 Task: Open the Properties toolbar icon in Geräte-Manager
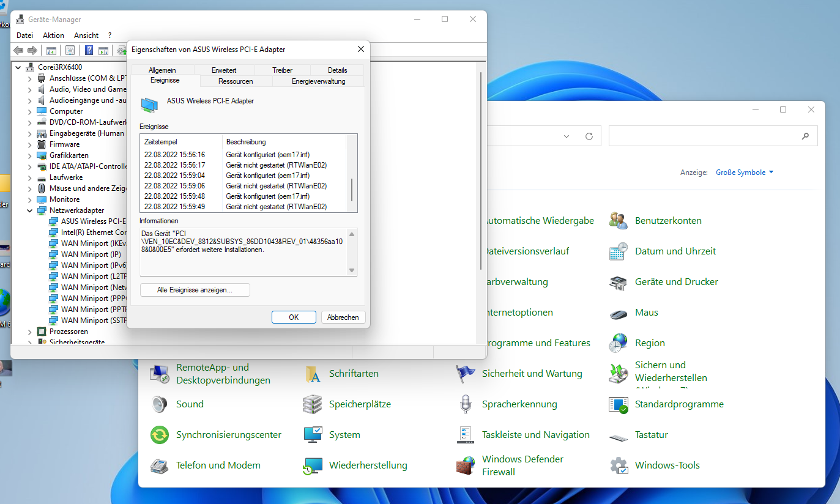[x=70, y=50]
